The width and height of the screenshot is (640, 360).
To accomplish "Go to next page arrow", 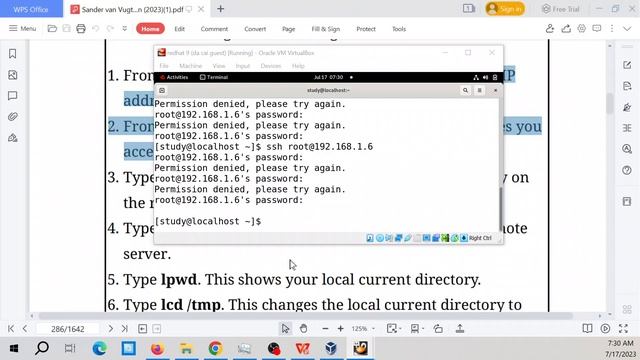I will pyautogui.click(x=110, y=329).
